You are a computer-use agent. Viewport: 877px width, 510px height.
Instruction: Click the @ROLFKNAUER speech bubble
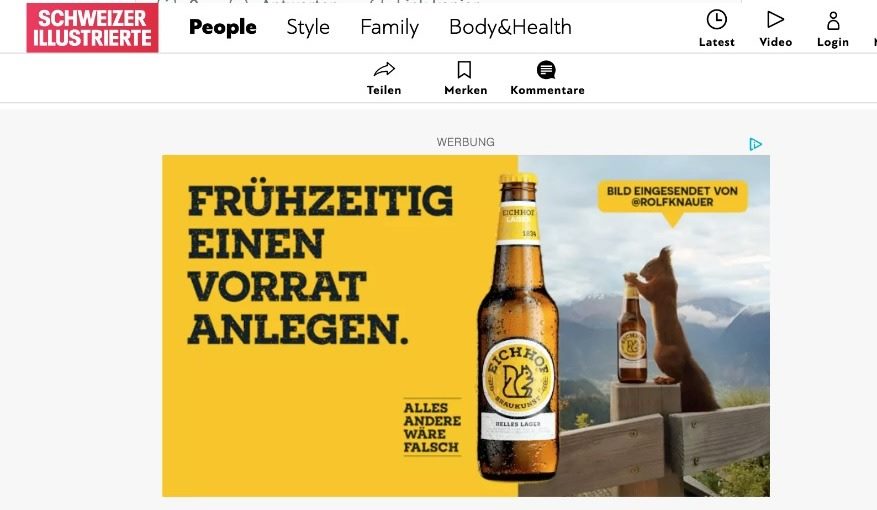click(672, 197)
